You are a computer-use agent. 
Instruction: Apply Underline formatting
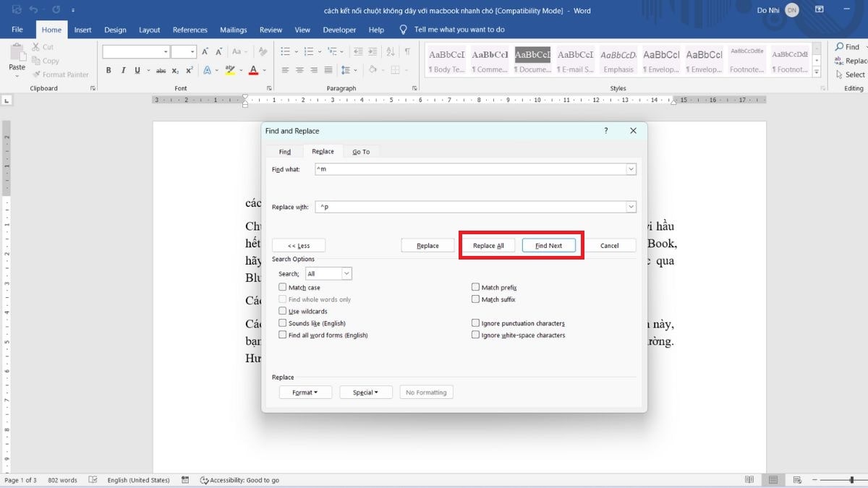(x=137, y=70)
